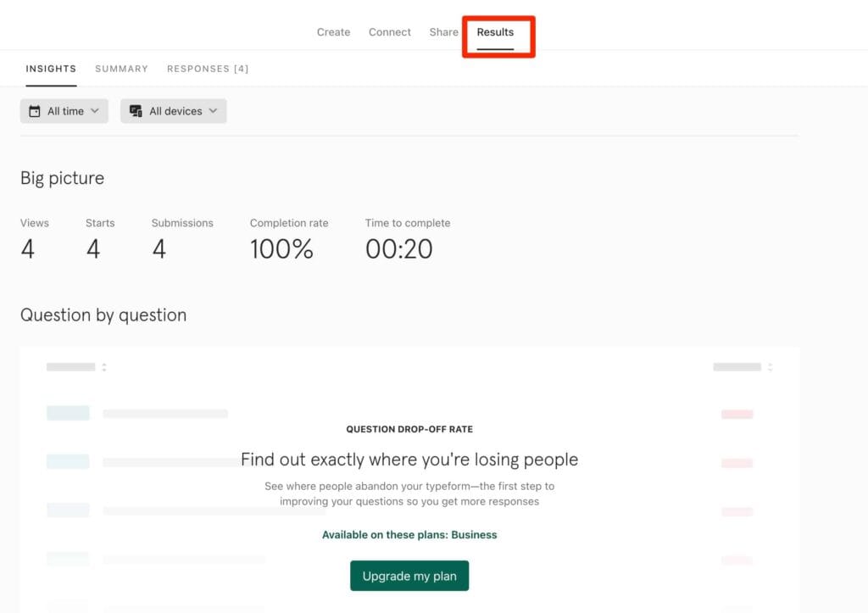Switch to the Create tab
The image size is (868, 613).
[x=333, y=31]
